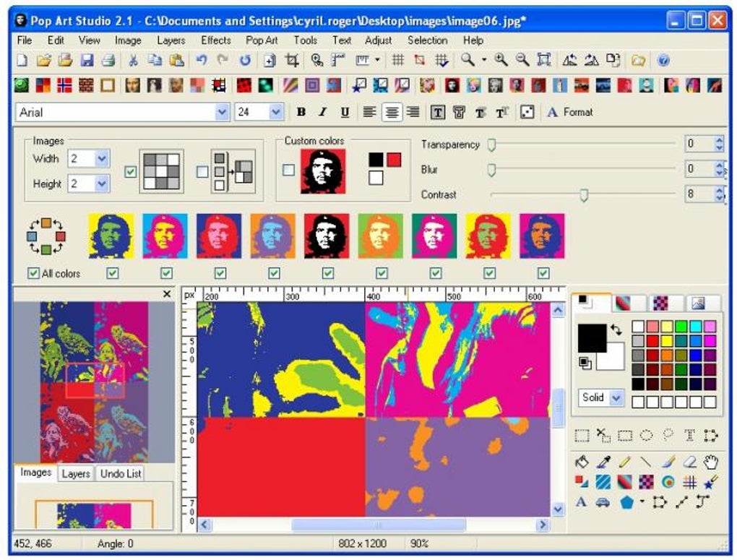This screenshot has height=560, width=737.
Task: Uncheck the grid layout checkbox
Action: (x=131, y=172)
